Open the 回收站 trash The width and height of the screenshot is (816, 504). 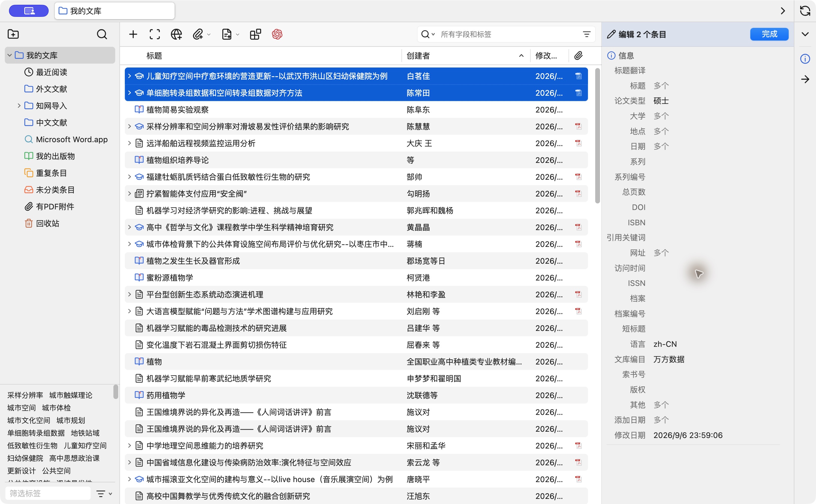[47, 223]
